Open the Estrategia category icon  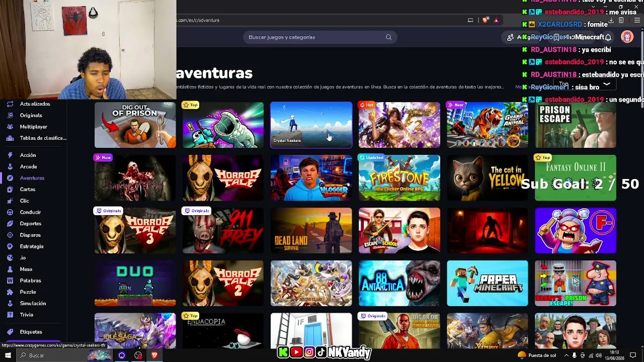10,246
